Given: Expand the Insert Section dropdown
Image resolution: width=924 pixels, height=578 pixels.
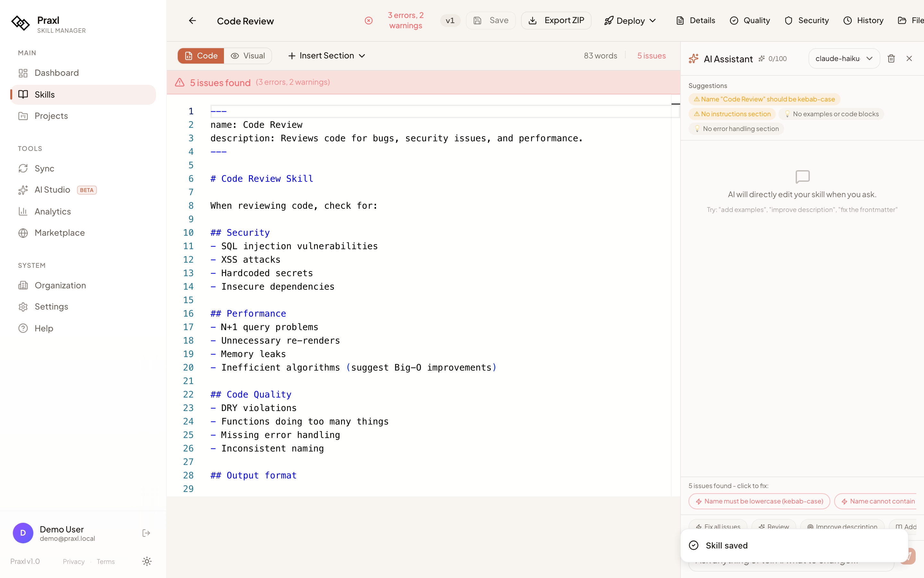Looking at the screenshot, I should click(x=327, y=56).
